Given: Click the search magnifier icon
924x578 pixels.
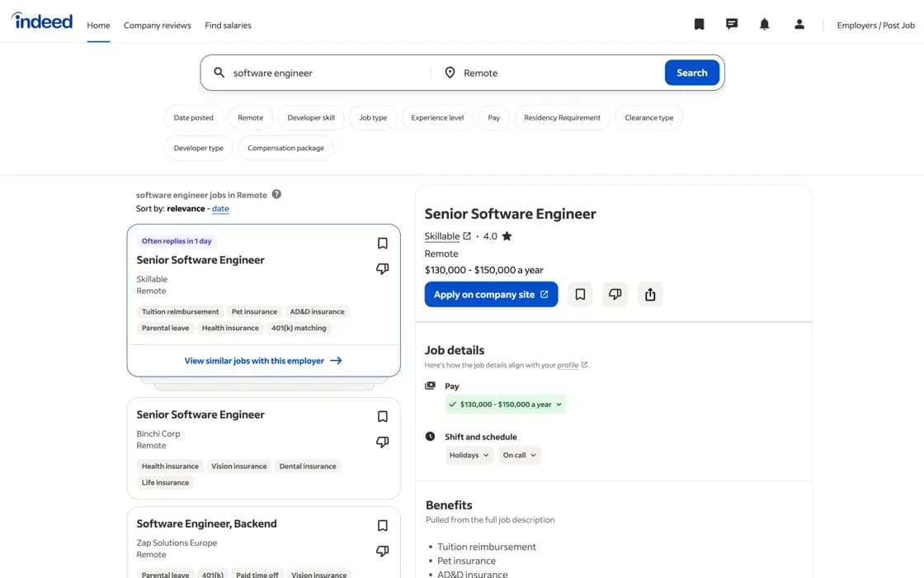Looking at the screenshot, I should tap(219, 73).
